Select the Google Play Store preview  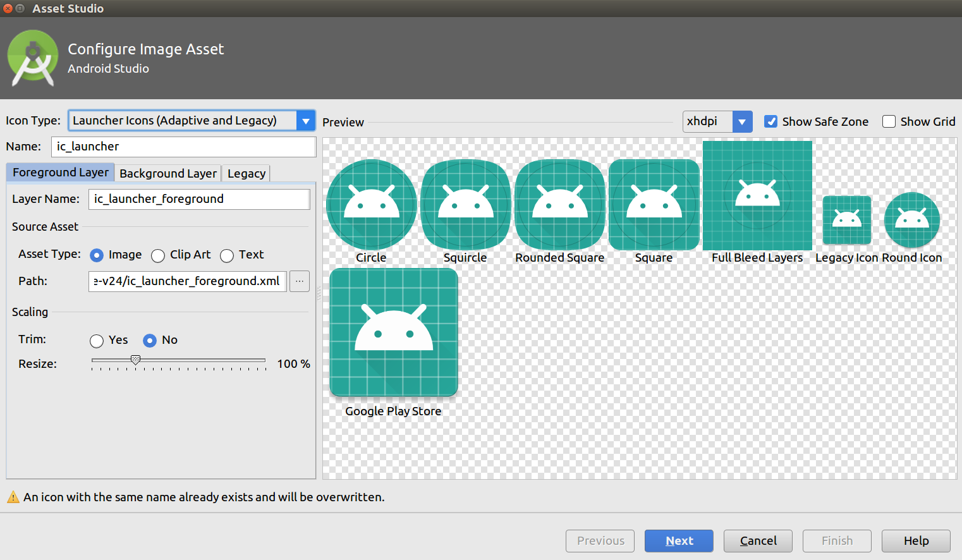394,332
